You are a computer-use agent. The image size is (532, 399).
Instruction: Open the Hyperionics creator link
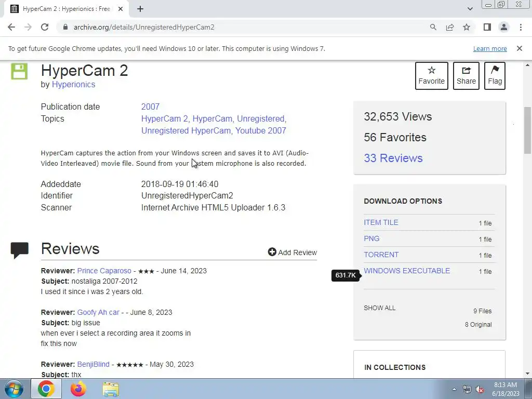click(73, 85)
